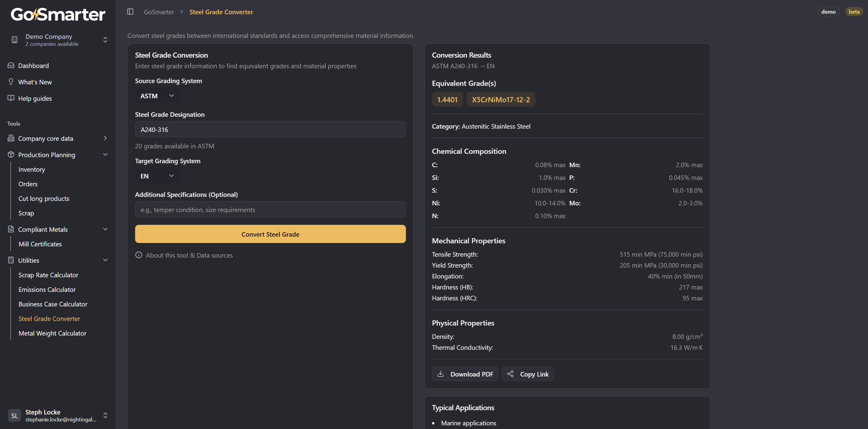Click the Production Planning cube icon

point(11,154)
